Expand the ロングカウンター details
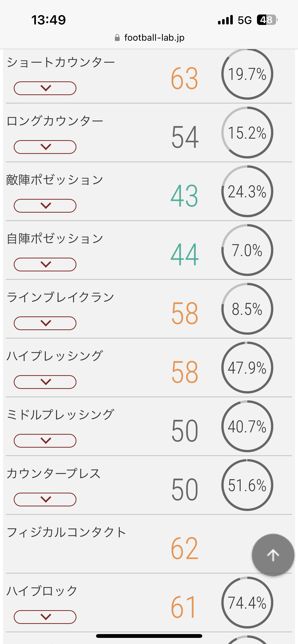 coord(45,147)
